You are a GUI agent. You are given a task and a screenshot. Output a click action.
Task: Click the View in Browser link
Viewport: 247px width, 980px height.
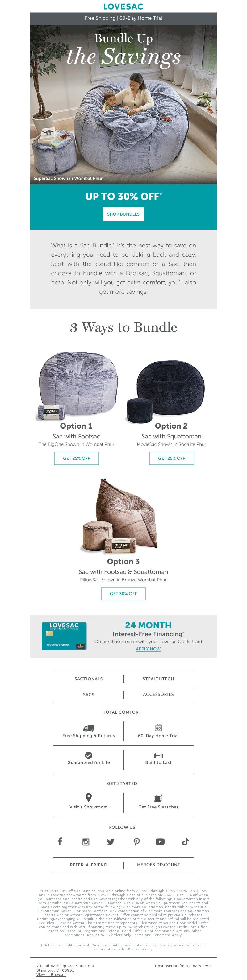[51, 974]
